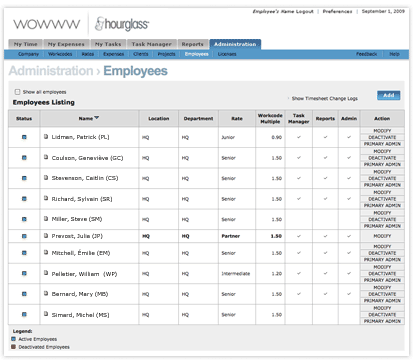
Task: Click MODIFY for Prevost, Julie
Action: 382,236
